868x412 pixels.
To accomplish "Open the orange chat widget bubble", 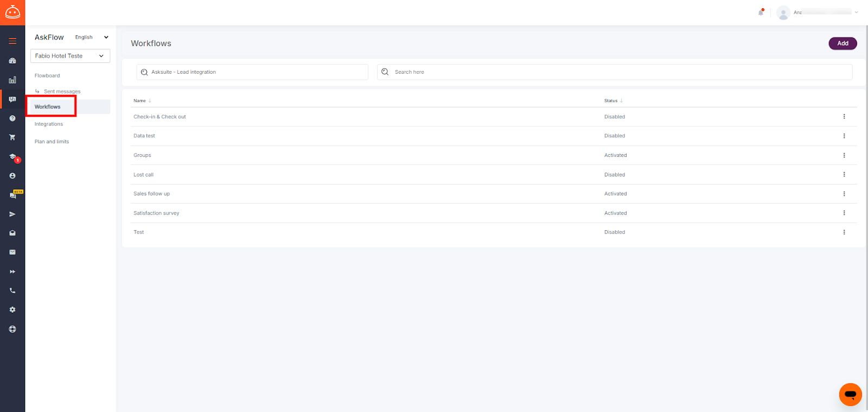I will click(x=850, y=395).
